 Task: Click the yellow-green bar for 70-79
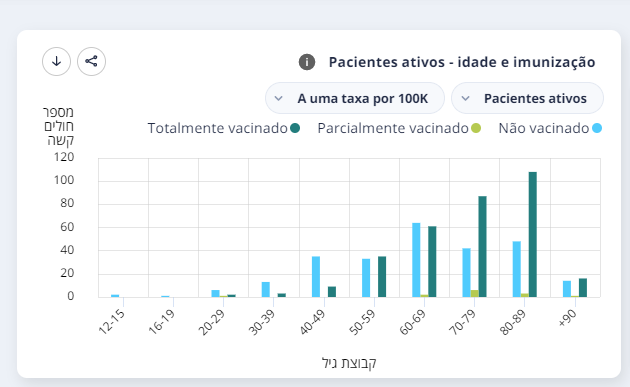tap(475, 294)
